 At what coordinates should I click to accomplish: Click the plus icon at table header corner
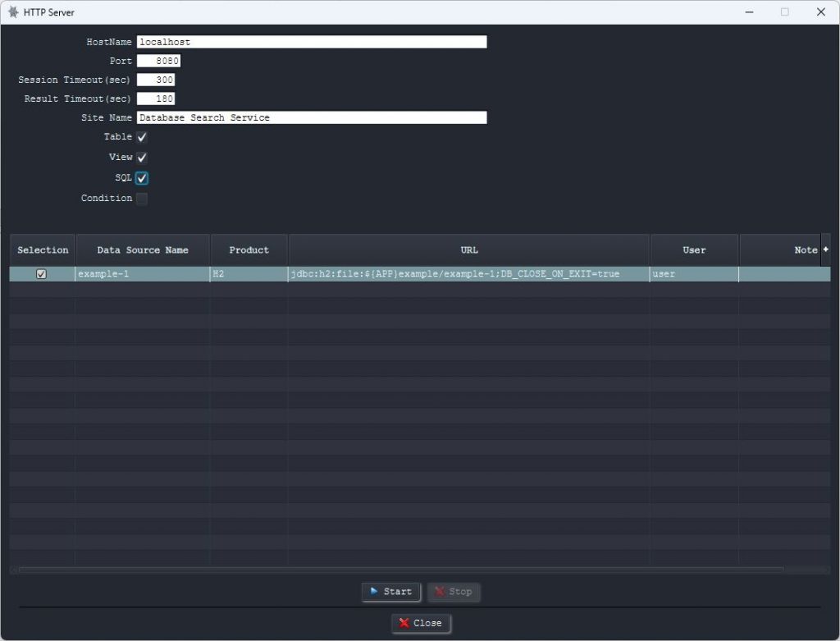pos(825,250)
